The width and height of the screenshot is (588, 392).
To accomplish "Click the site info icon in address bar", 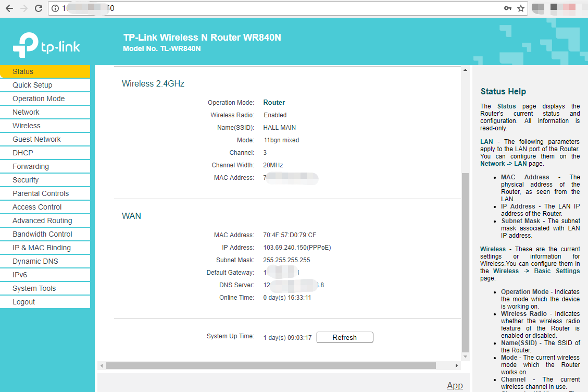I will click(55, 8).
